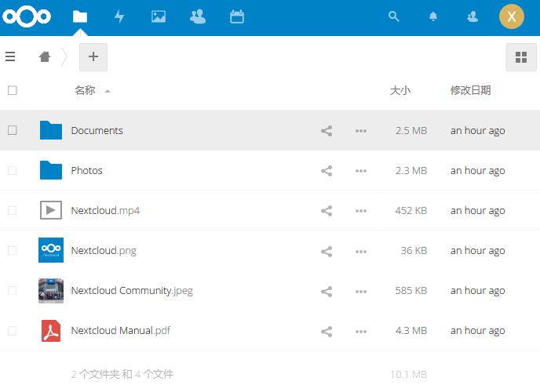Select the Nextcloud.png checkbox
This screenshot has width=540, height=392.
[13, 250]
